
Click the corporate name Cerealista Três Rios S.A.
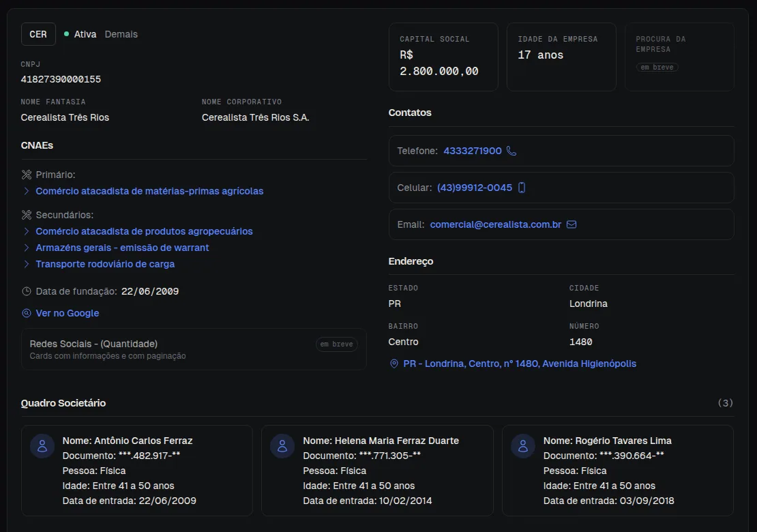click(255, 117)
